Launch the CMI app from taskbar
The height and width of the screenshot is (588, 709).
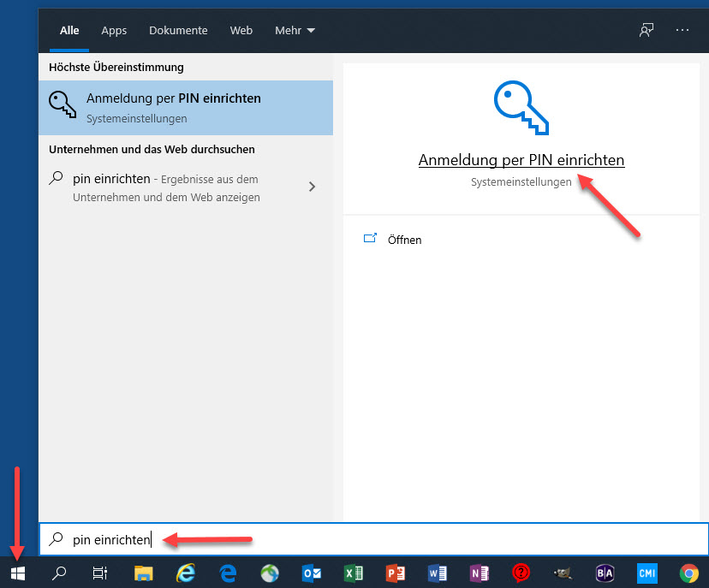click(647, 573)
